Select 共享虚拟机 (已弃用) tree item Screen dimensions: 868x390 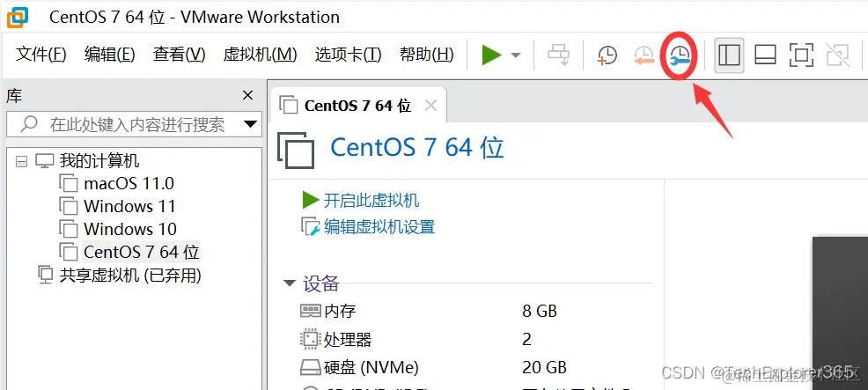(130, 275)
